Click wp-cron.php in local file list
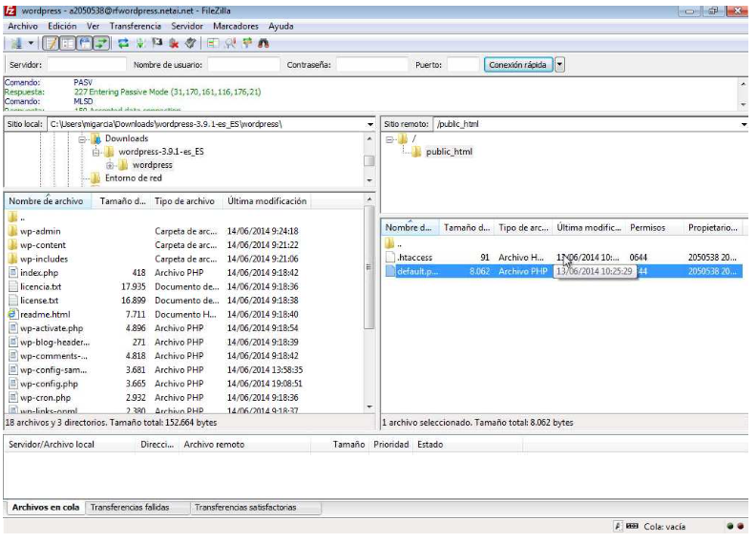Screen dimensions: 756x543 click(x=46, y=398)
